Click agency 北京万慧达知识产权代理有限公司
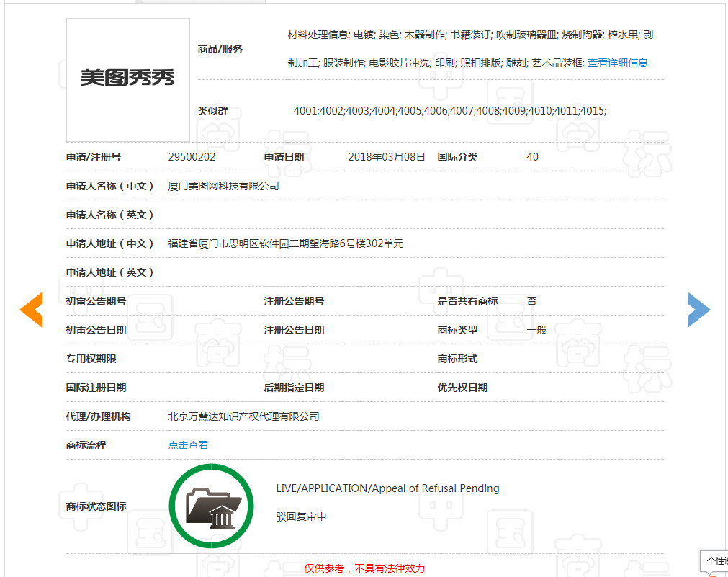The width and height of the screenshot is (728, 577). [x=244, y=416]
